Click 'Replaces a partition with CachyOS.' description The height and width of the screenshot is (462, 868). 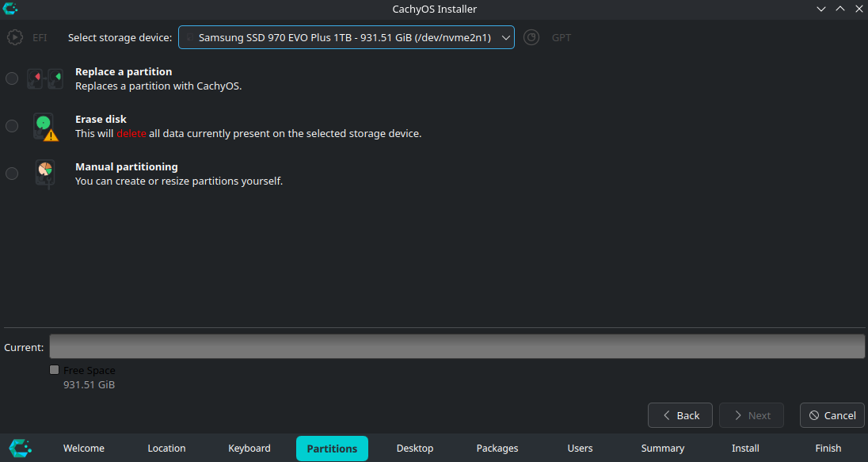tap(158, 86)
